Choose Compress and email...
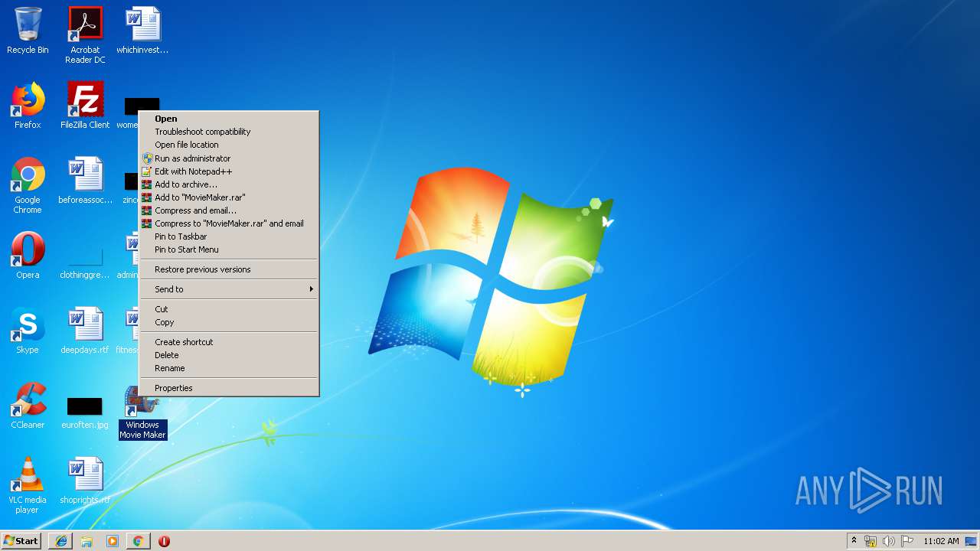The image size is (980, 551). point(229,210)
